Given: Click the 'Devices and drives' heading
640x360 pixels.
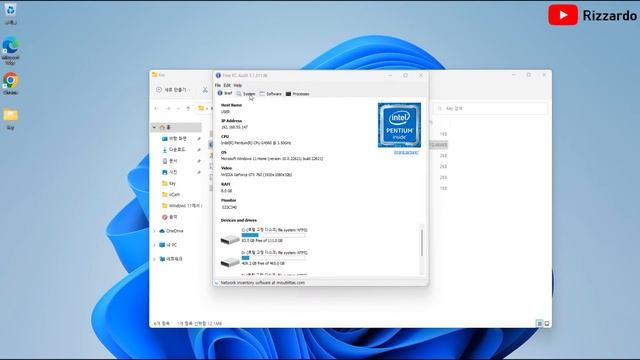Looking at the screenshot, I should click(x=239, y=220).
